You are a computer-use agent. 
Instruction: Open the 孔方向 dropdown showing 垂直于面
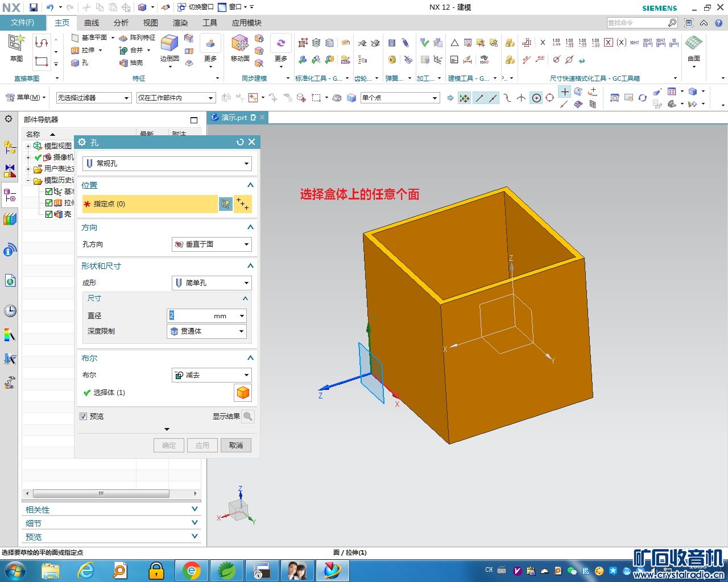(212, 244)
